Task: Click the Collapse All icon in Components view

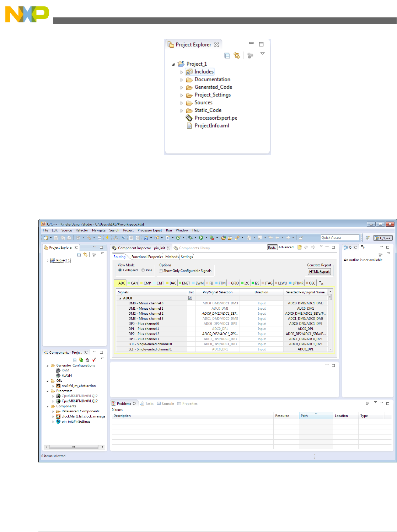Action: click(x=75, y=360)
